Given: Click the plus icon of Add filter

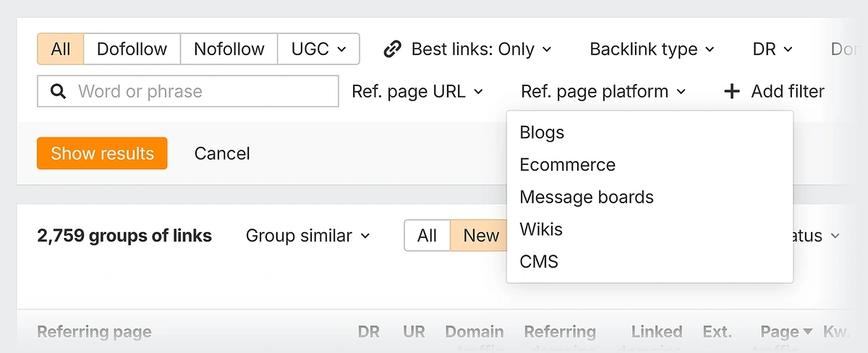Looking at the screenshot, I should point(732,92).
